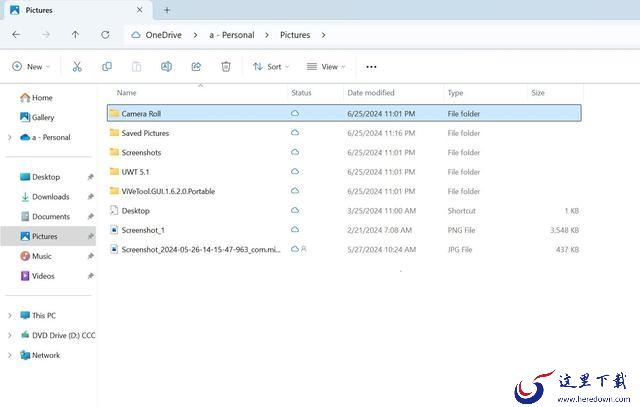Screen dimensions: 640x407
Task: Navigate back with the back arrow
Action: point(16,34)
